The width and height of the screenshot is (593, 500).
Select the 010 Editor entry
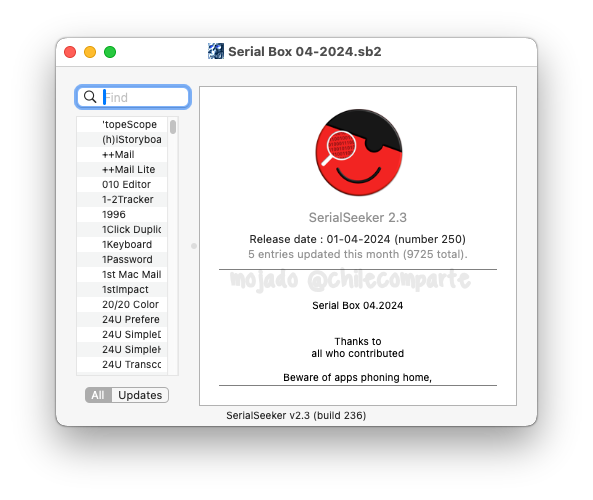[x=122, y=185]
